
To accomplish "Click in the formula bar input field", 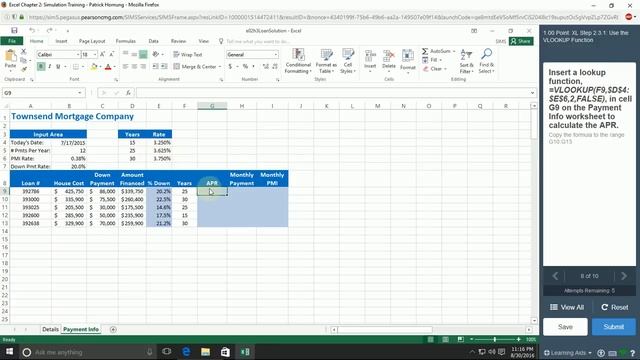I will pos(333,93).
